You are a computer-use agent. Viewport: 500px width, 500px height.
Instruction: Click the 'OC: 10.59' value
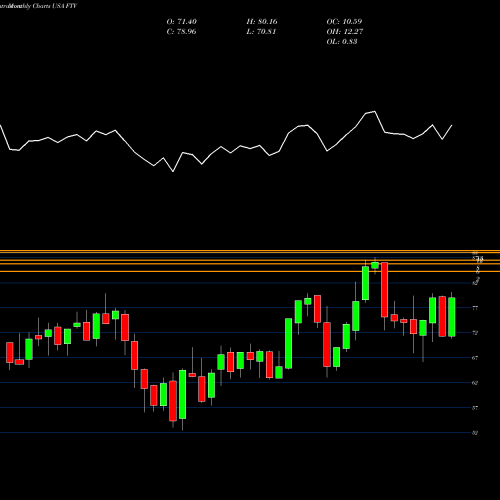pyautogui.click(x=344, y=22)
